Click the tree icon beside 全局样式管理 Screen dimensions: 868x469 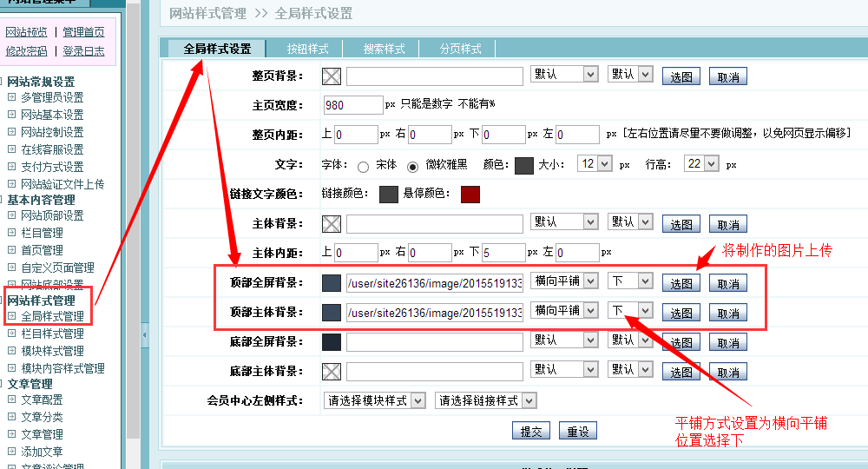pyautogui.click(x=12, y=316)
